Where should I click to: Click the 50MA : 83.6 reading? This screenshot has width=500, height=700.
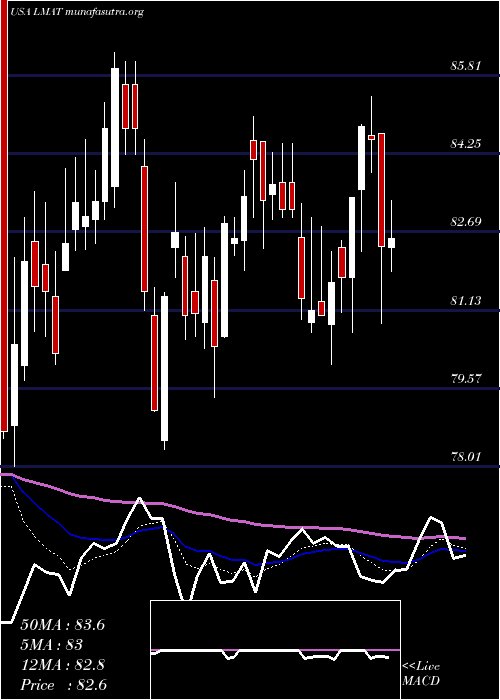point(62,625)
